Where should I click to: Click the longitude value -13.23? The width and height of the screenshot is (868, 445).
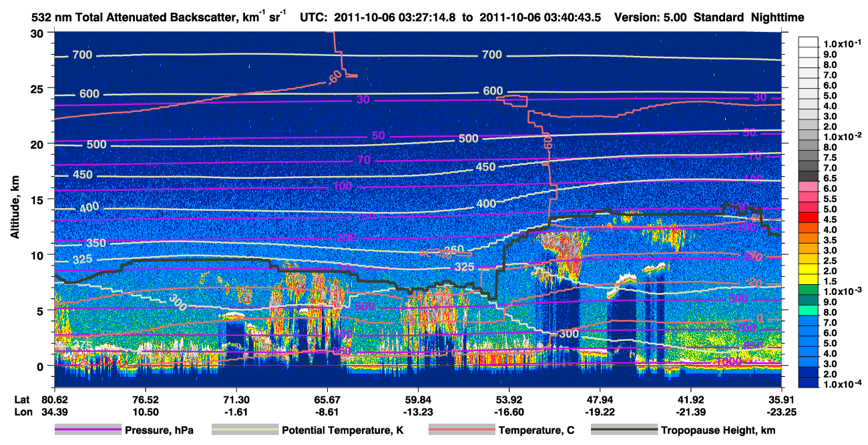[418, 412]
